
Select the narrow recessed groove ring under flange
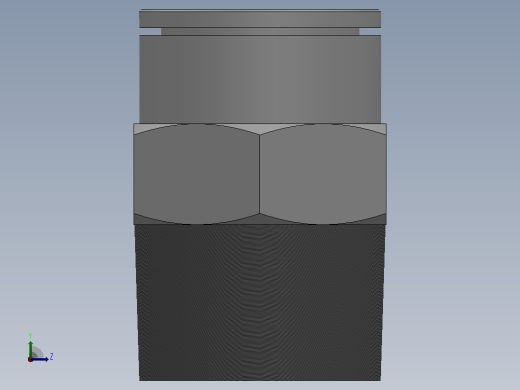(x=260, y=32)
